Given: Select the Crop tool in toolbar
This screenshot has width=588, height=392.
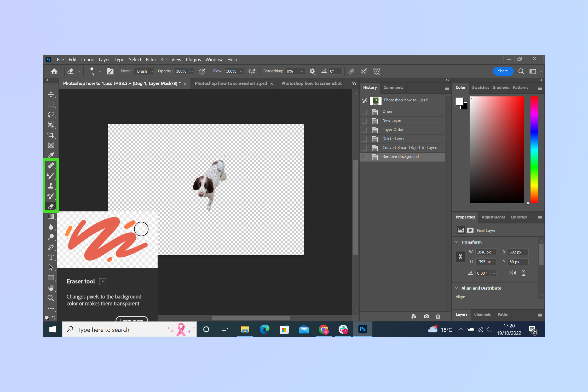Looking at the screenshot, I should point(51,135).
